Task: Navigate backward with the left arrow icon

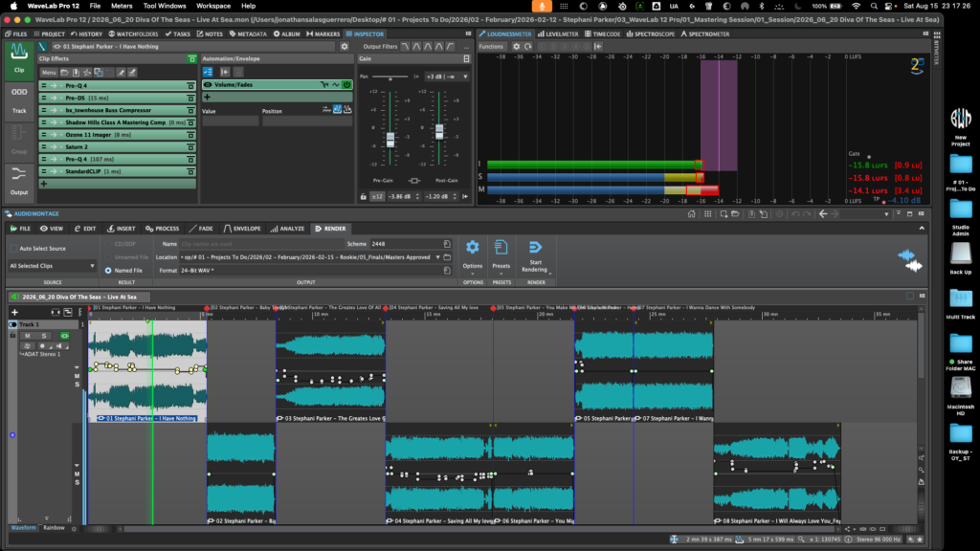Action: (x=823, y=213)
